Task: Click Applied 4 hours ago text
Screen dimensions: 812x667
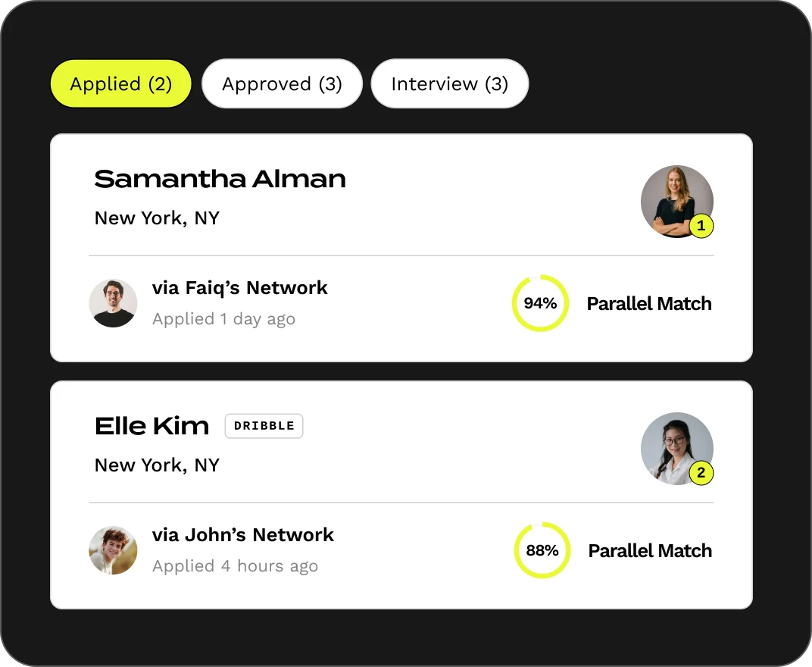Action: click(x=235, y=566)
